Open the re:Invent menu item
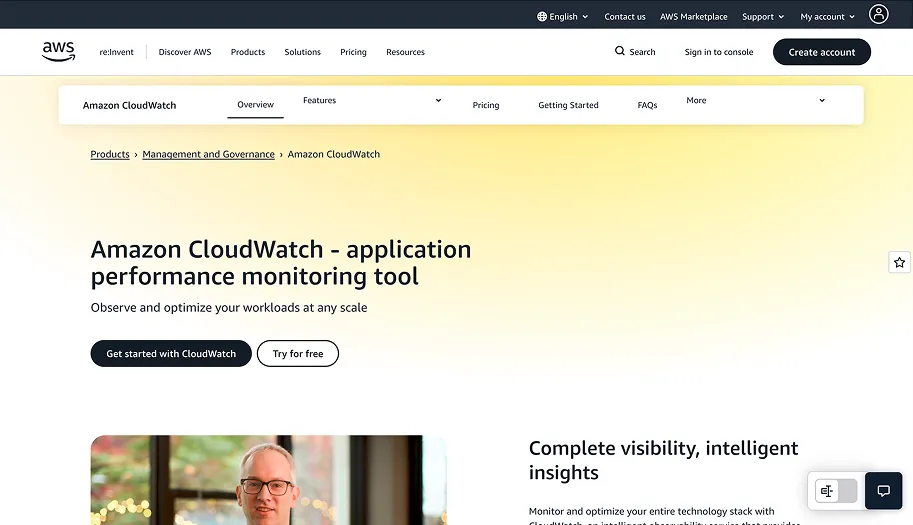The height and width of the screenshot is (525, 913). click(x=116, y=52)
